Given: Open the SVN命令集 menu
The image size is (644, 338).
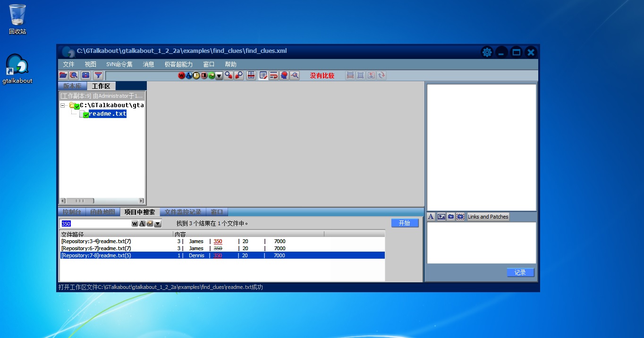Looking at the screenshot, I should pyautogui.click(x=119, y=64).
